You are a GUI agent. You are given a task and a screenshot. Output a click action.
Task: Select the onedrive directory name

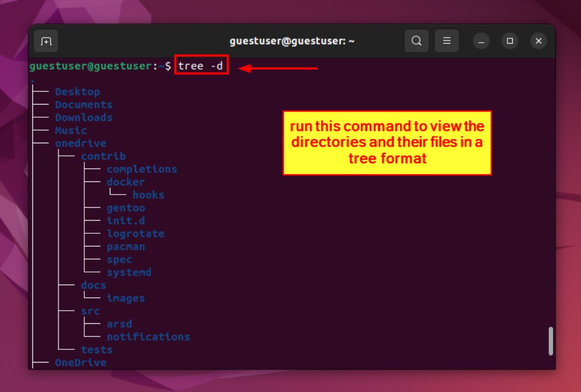coord(80,143)
